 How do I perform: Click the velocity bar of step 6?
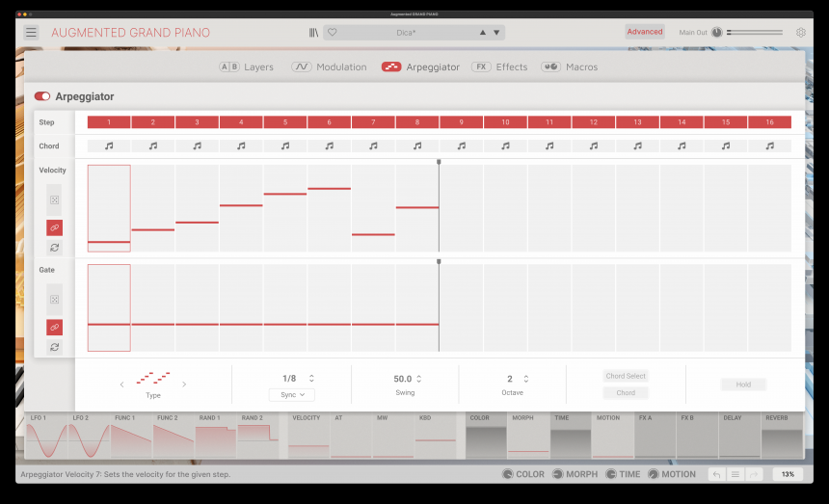330,189
